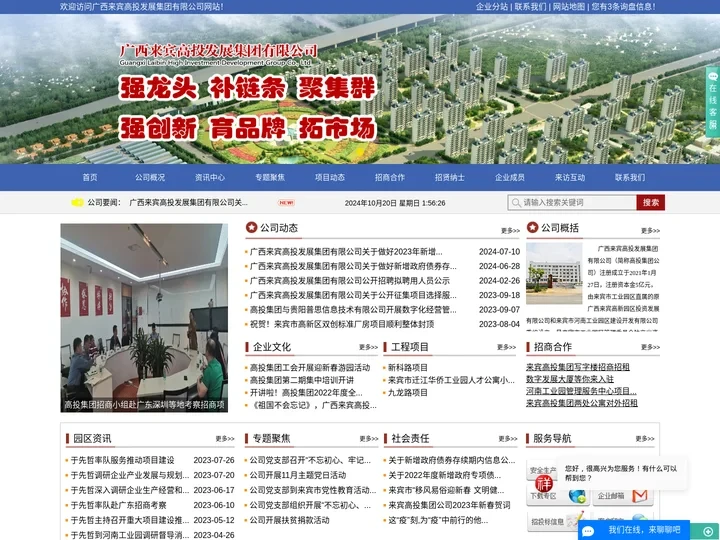
Task: Open the 专题聚焦 nav menu item
Action: [x=270, y=177]
